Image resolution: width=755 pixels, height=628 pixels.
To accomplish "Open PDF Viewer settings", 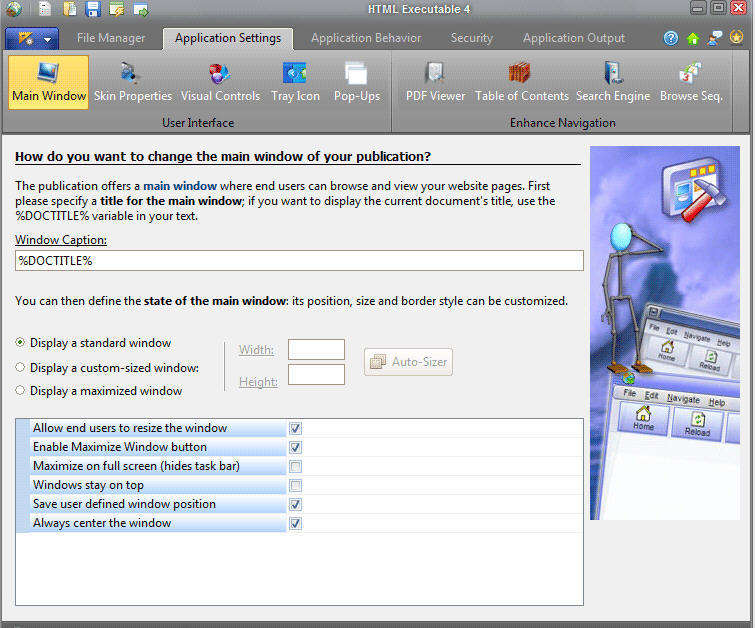I will click(x=435, y=82).
